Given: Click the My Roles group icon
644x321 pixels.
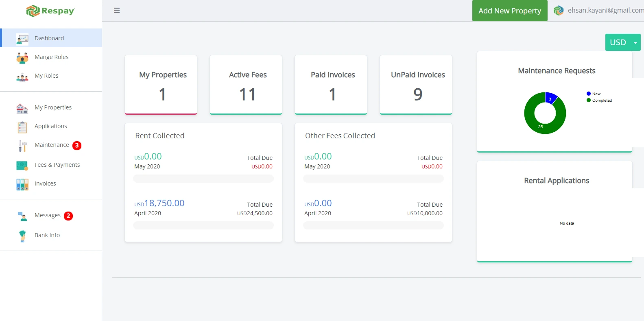Looking at the screenshot, I should coord(22,76).
